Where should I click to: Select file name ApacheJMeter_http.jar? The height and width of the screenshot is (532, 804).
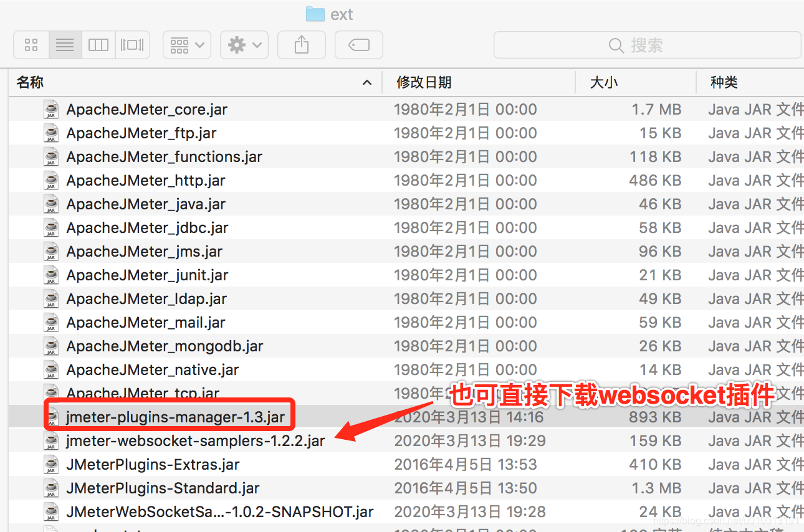[x=146, y=181]
